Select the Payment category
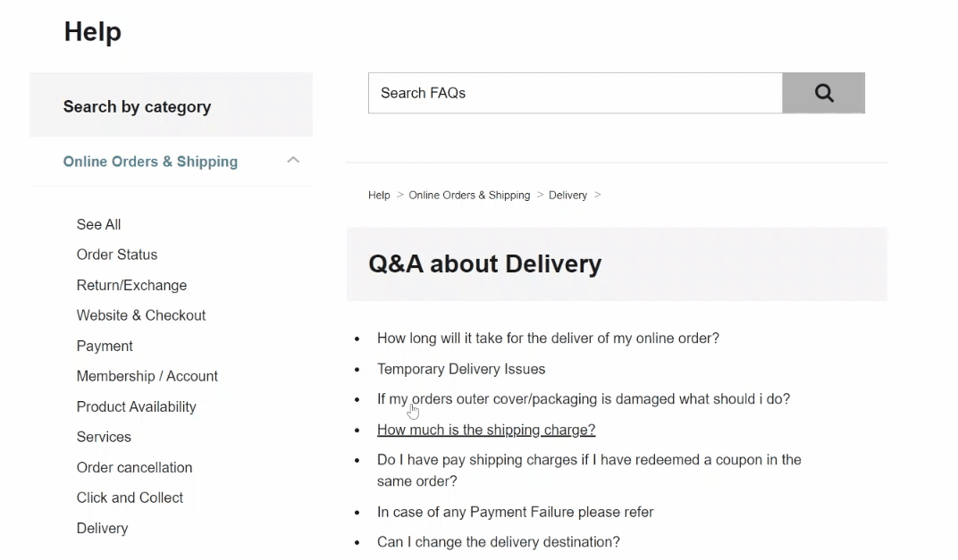This screenshot has width=958, height=560. [105, 346]
